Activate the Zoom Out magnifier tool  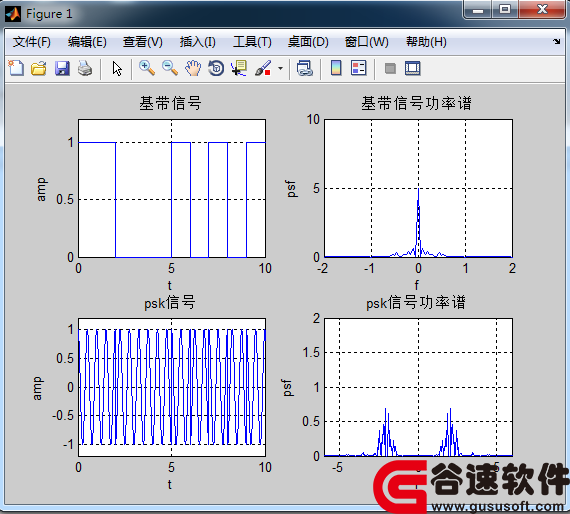pyautogui.click(x=170, y=68)
